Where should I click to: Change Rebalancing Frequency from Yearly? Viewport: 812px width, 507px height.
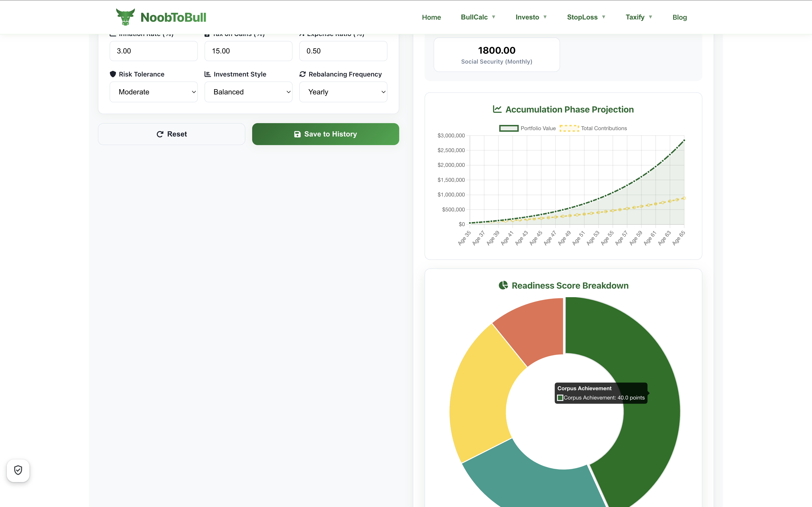pos(343,91)
